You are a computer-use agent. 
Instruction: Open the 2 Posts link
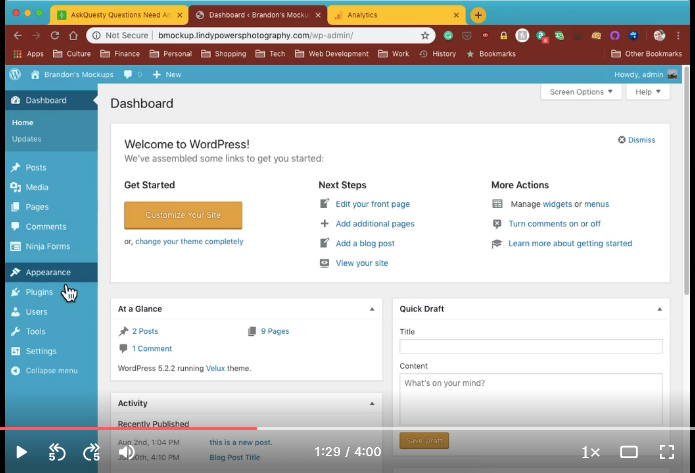tap(145, 331)
